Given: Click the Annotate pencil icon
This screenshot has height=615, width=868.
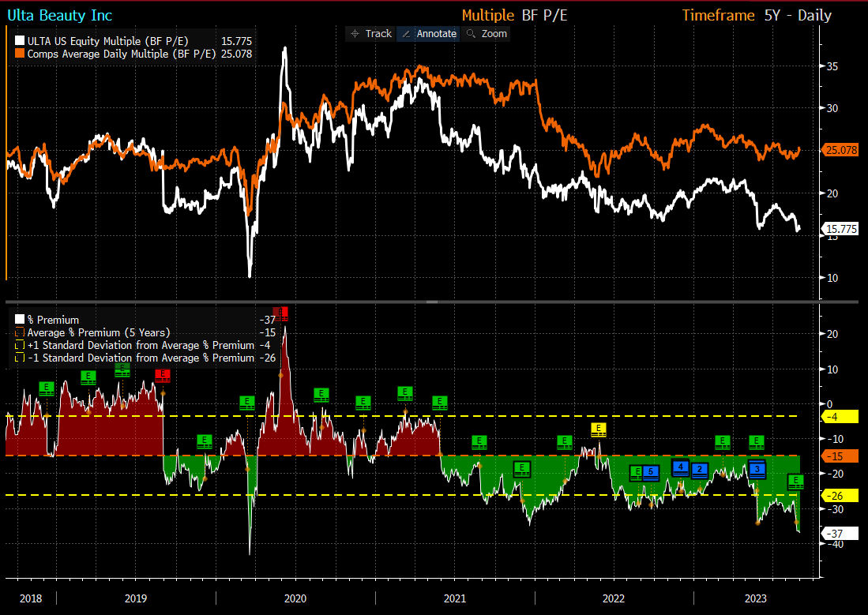Looking at the screenshot, I should [406, 34].
